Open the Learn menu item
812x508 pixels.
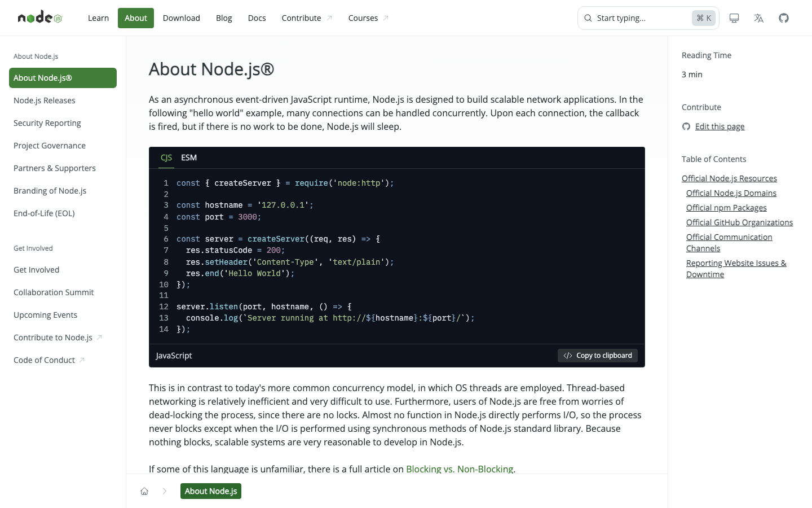[98, 18]
